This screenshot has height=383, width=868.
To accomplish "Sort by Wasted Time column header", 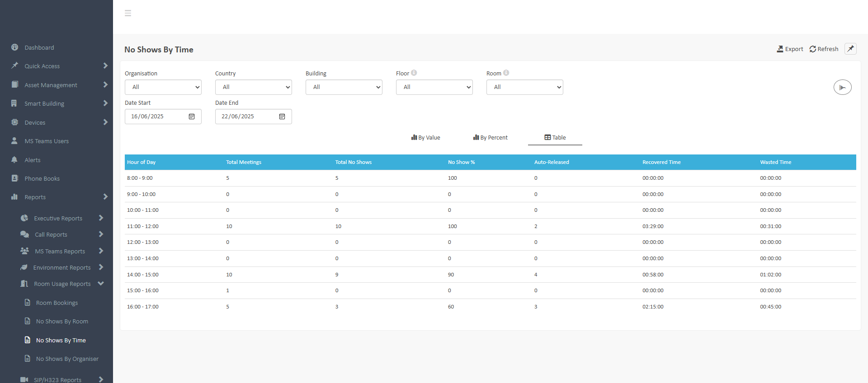I will pyautogui.click(x=776, y=162).
